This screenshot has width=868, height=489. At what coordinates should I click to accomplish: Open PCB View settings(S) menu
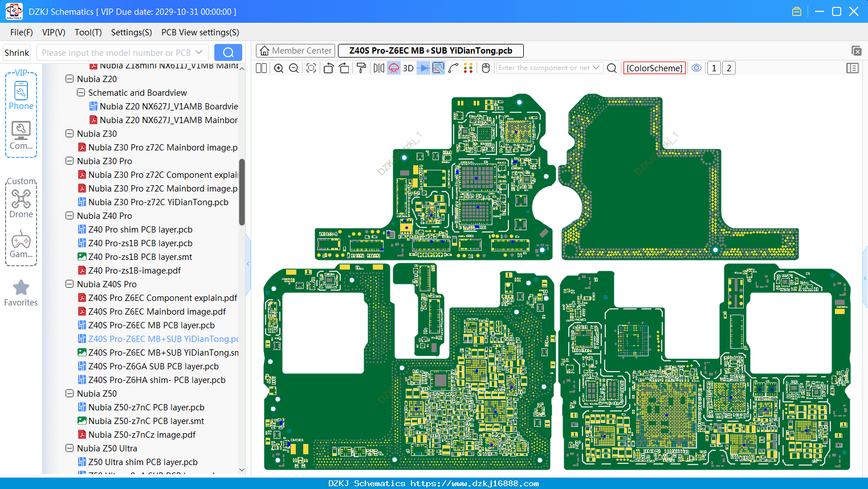coord(200,32)
